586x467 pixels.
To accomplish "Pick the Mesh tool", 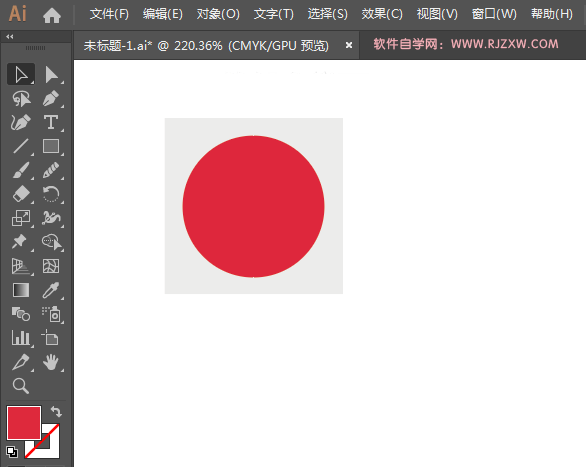I will [51, 266].
